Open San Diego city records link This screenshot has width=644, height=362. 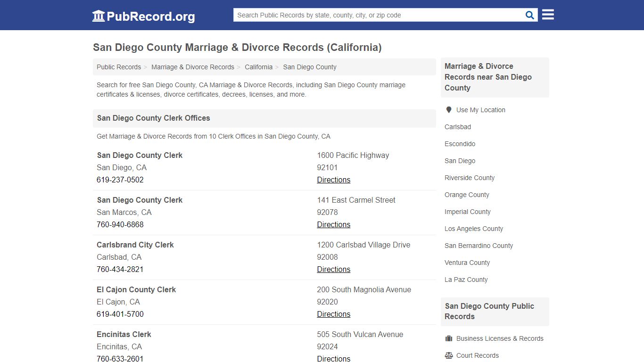coord(460,161)
